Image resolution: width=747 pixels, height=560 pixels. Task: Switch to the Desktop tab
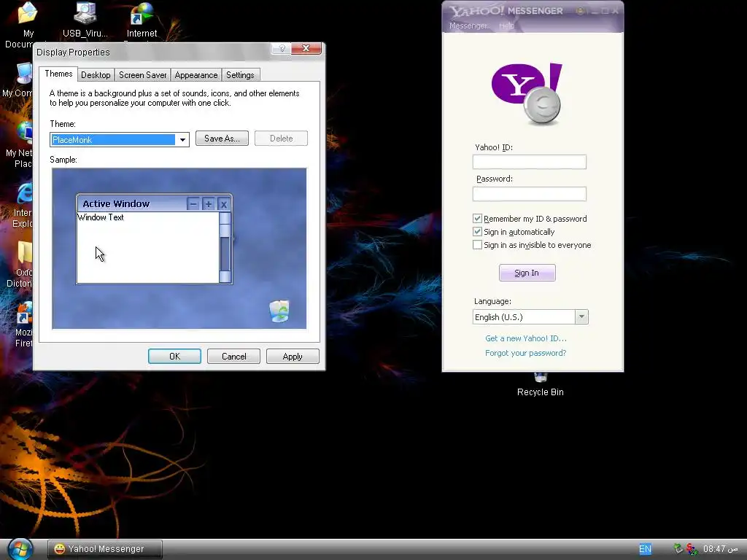[96, 75]
